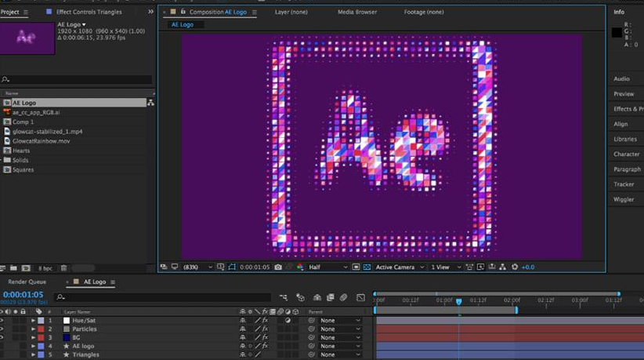Toggle the viewer lock icon beside the Composition tab
Image resolution: width=644 pixels, height=360 pixels.
click(183, 12)
